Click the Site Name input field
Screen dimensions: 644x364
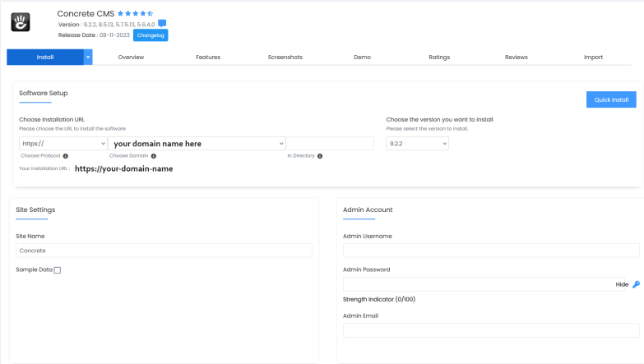point(164,251)
